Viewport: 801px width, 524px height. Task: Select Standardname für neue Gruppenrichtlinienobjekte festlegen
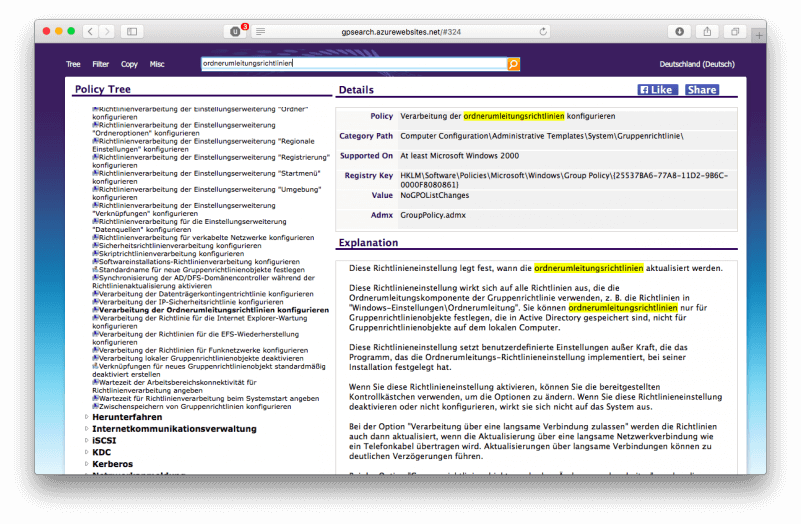point(198,270)
